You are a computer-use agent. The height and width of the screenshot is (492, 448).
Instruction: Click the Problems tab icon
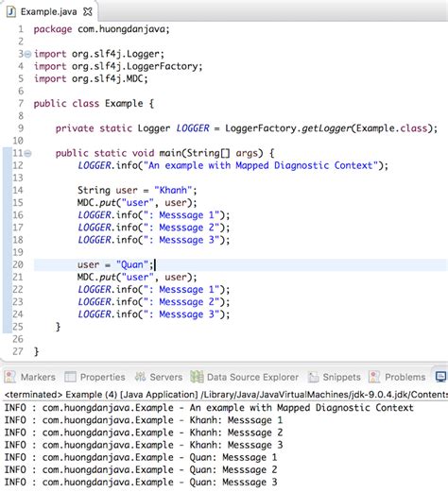tap(374, 377)
